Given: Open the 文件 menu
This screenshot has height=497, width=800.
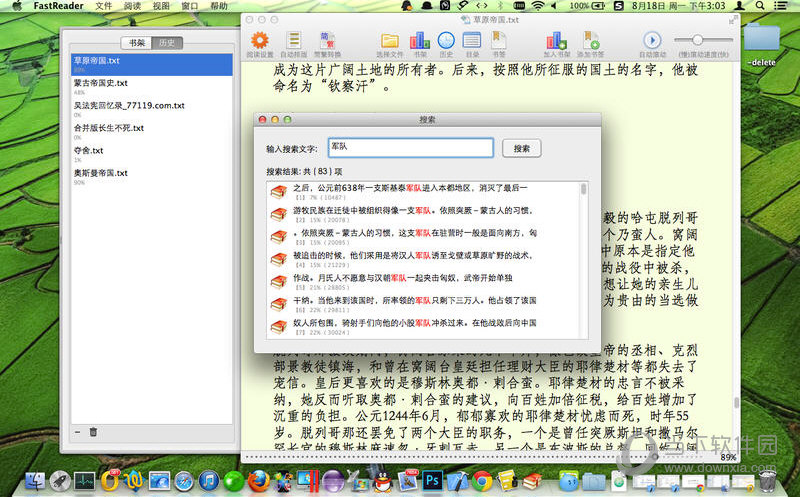Looking at the screenshot, I should 104,6.
